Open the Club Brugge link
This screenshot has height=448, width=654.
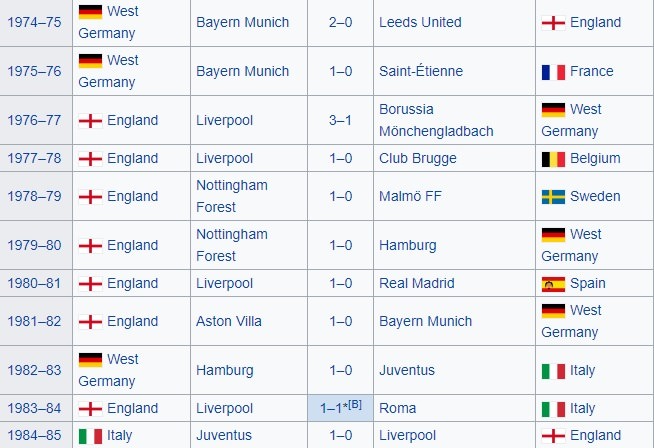tap(417, 158)
